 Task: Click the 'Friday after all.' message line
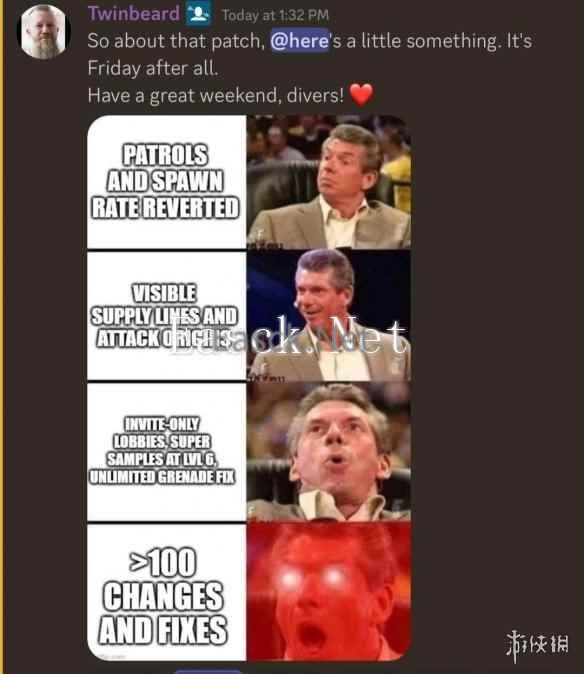point(153,68)
